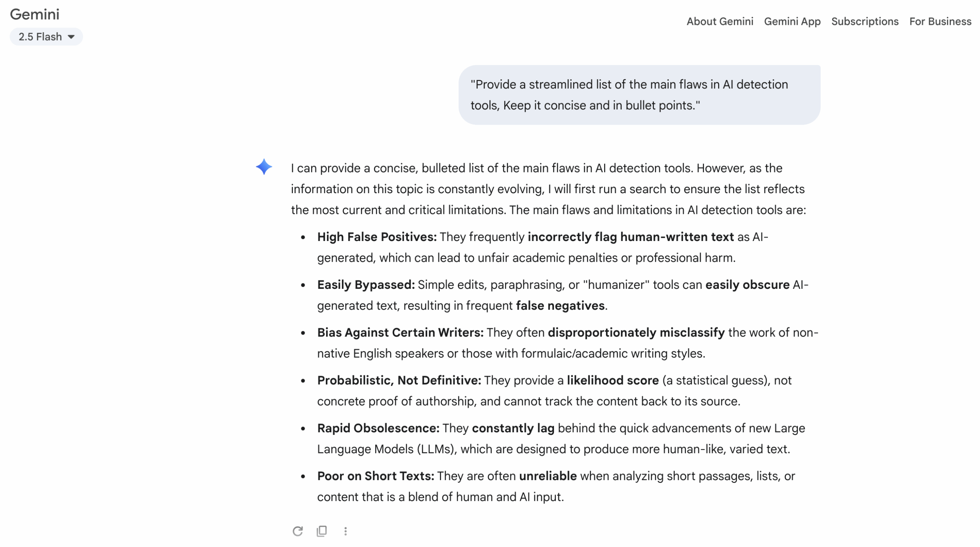Click the Probabilistic, Not Definitive heading
Image resolution: width=980 pixels, height=547 pixels.
click(399, 380)
